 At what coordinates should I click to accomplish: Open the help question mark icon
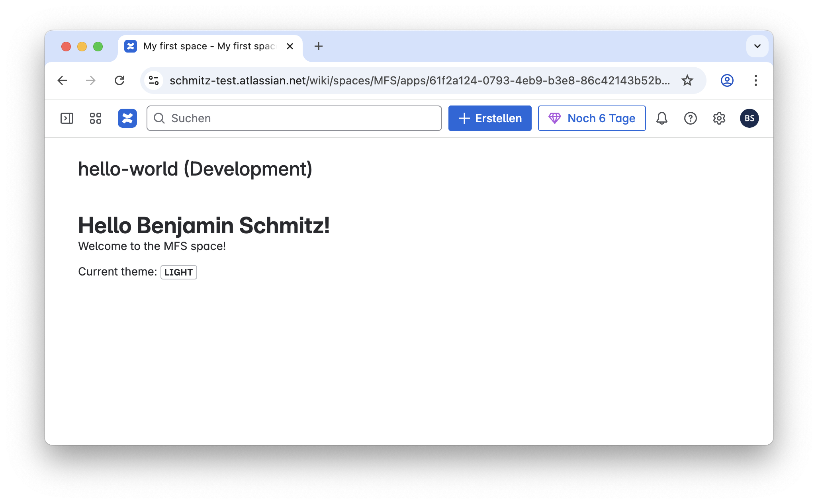coord(691,118)
